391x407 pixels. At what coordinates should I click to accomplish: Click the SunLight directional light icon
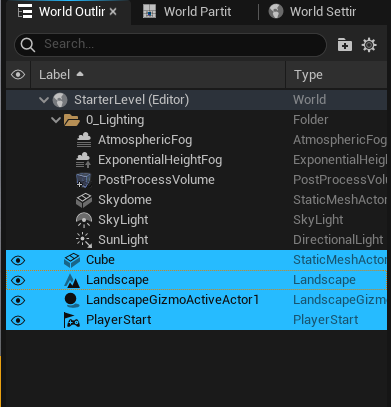click(x=84, y=240)
